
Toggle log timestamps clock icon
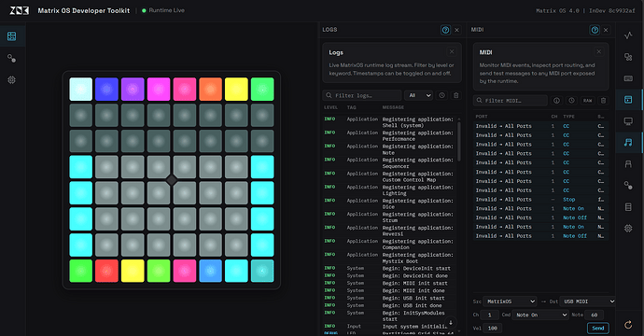tap(441, 95)
